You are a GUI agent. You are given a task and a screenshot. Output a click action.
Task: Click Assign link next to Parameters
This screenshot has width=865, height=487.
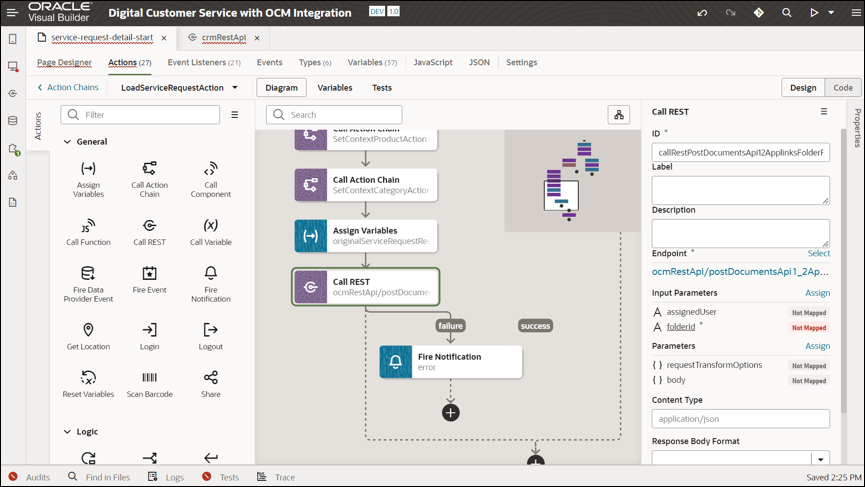(x=818, y=346)
